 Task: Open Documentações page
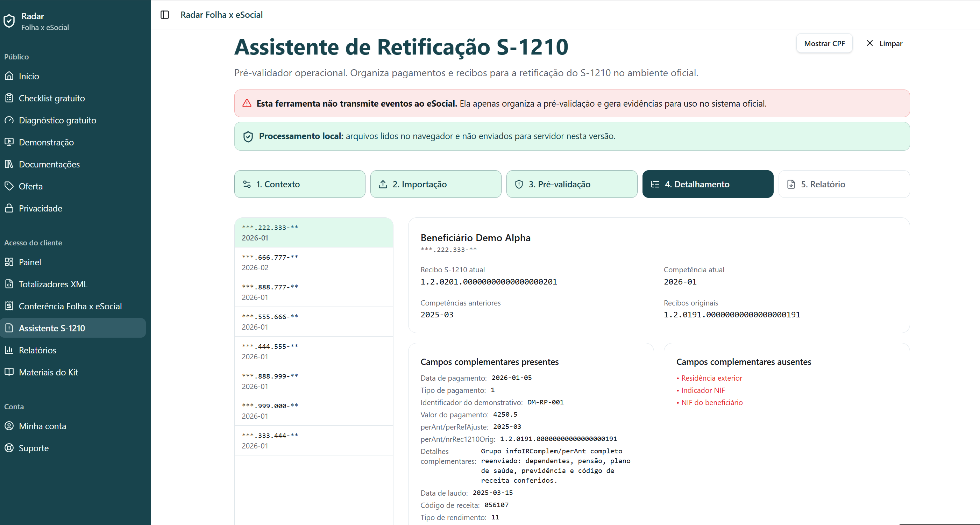coord(73,164)
